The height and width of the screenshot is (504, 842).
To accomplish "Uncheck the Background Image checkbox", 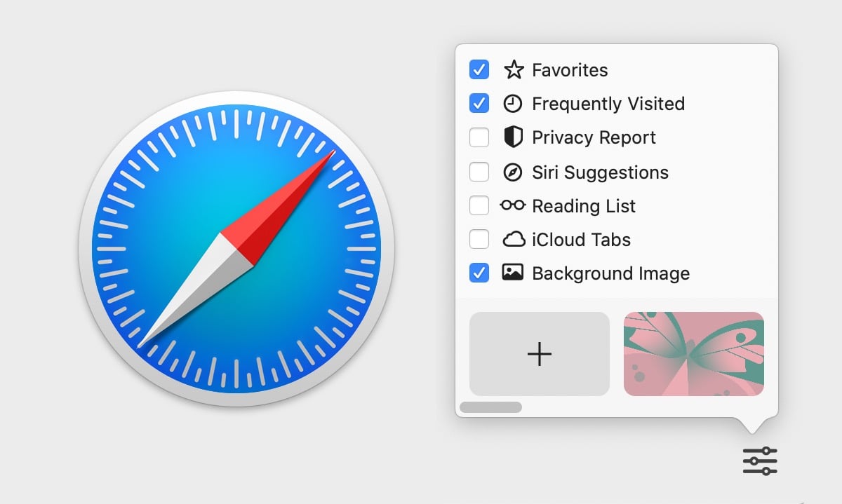I will click(x=479, y=273).
